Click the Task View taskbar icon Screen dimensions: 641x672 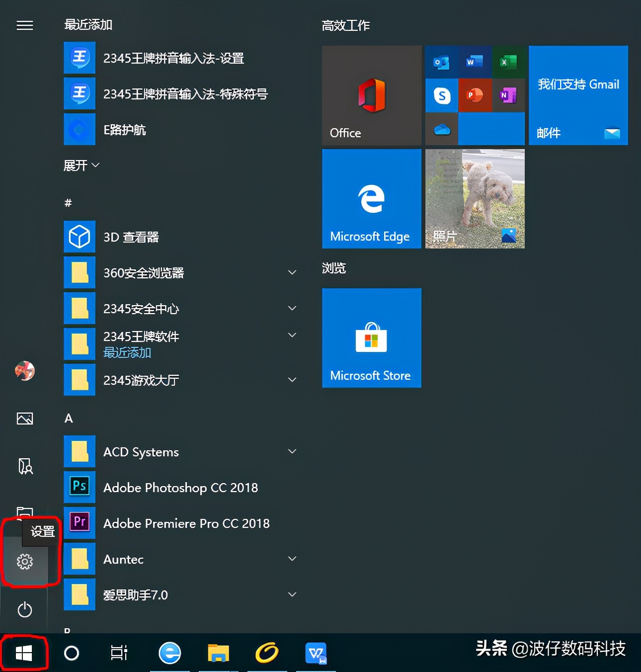[x=118, y=653]
